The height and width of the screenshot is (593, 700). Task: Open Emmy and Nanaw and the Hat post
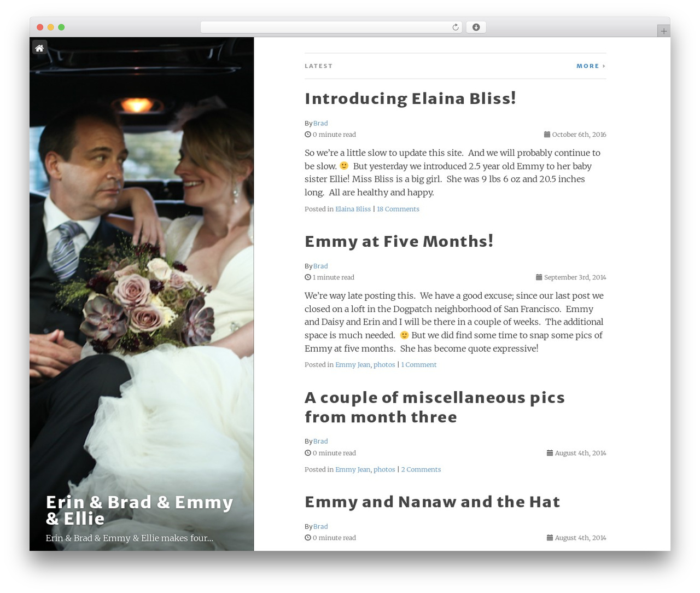coord(432,502)
